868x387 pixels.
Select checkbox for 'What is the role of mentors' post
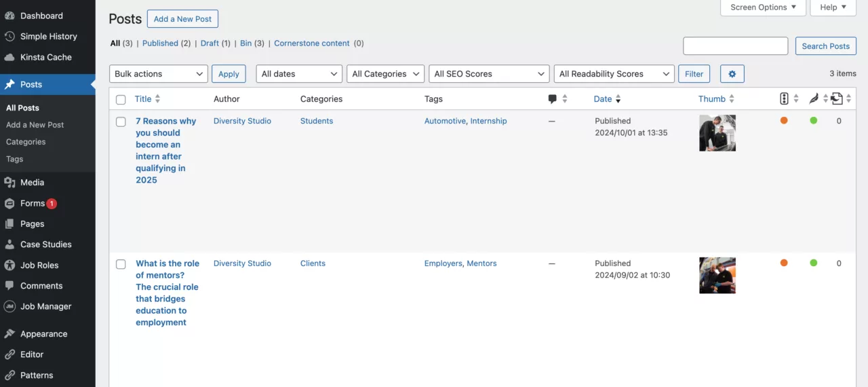tap(121, 264)
